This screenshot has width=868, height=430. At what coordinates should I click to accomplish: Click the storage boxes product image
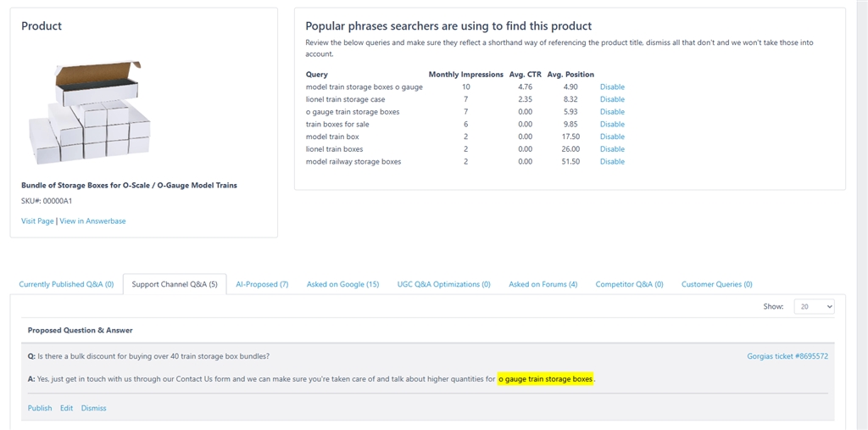point(88,113)
